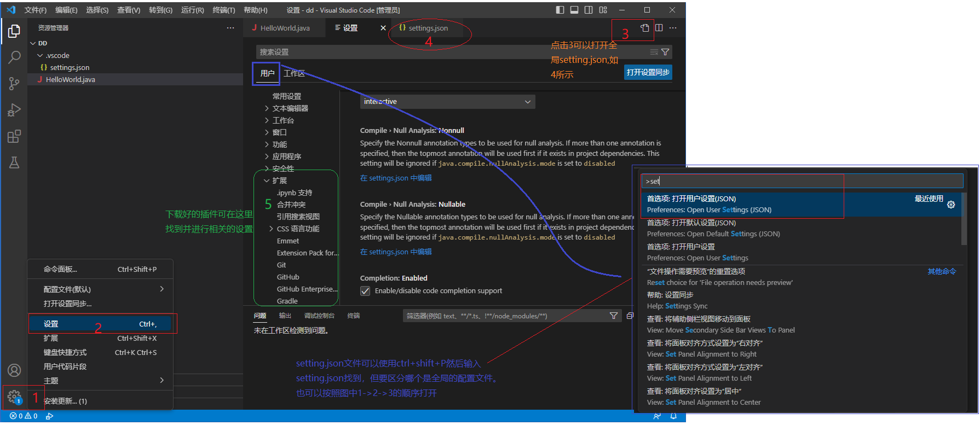
Task: Click the Manage gear icon
Action: pos(14,396)
